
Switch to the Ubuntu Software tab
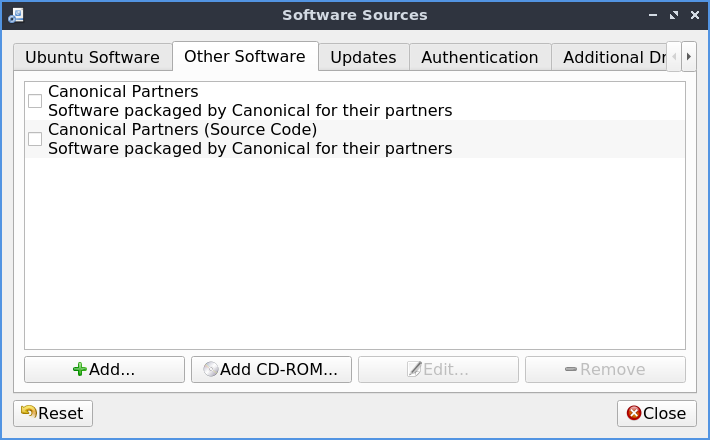[x=92, y=57]
